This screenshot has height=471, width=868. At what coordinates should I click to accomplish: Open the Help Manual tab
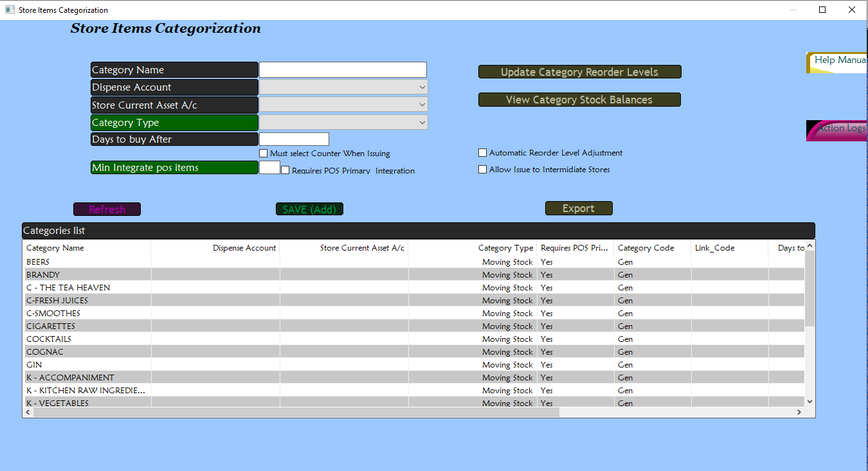click(x=837, y=62)
